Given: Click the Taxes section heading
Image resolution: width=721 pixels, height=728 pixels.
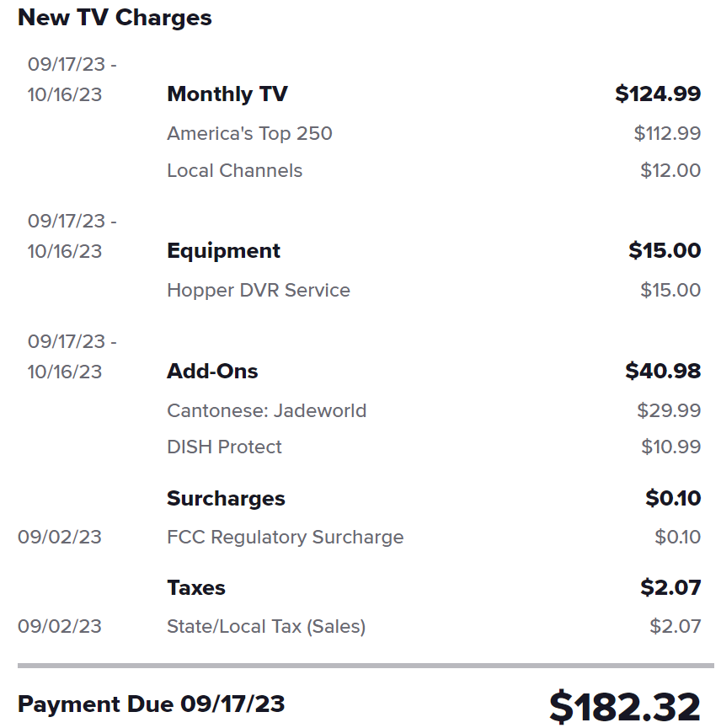Looking at the screenshot, I should point(196,588).
